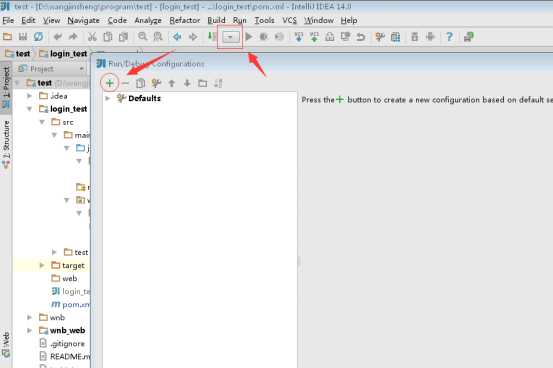Click the Cut scissors icon
Screen dimensions: 553x368
tap(92, 36)
